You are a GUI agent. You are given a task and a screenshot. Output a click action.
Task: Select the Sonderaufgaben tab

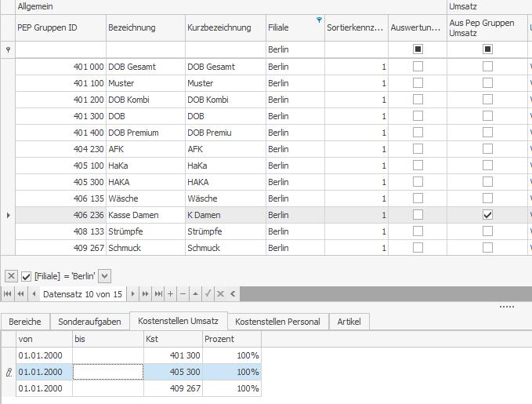89,322
